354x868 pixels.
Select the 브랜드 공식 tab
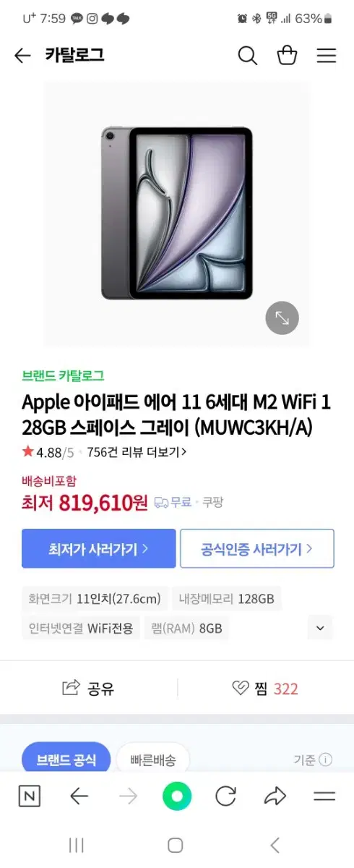point(66,759)
